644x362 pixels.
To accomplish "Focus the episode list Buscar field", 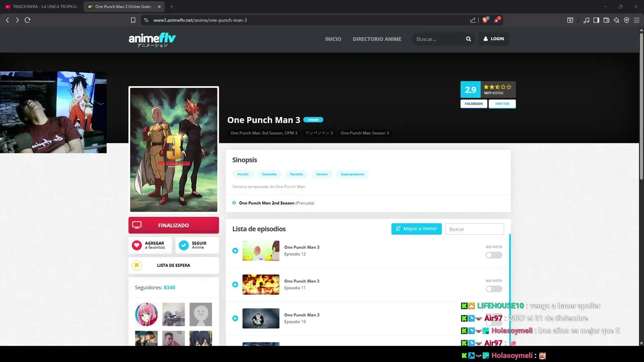I will (x=474, y=229).
